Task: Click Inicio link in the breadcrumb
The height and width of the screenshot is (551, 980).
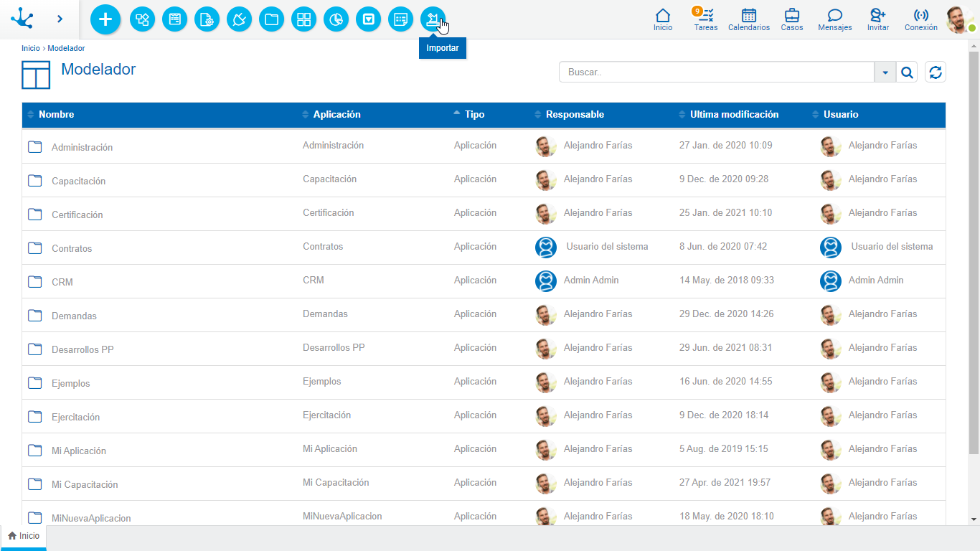Action: click(30, 48)
